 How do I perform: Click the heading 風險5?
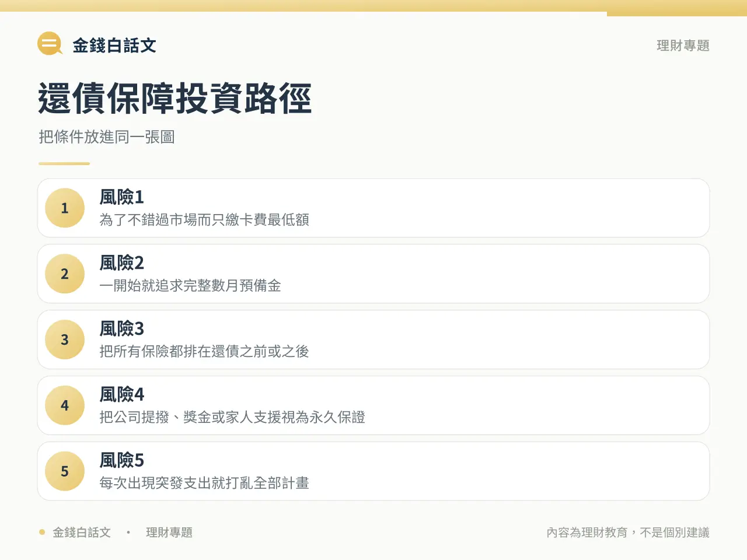pyautogui.click(x=121, y=461)
